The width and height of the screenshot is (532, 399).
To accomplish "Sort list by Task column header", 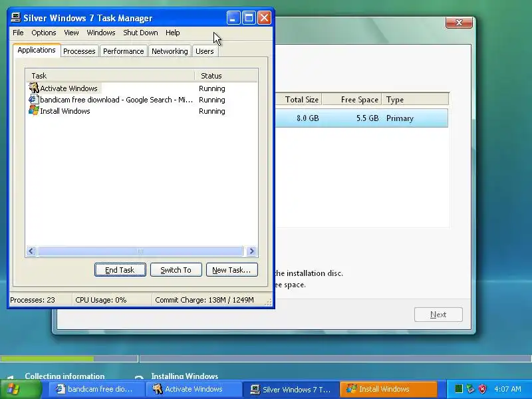I will (110, 76).
